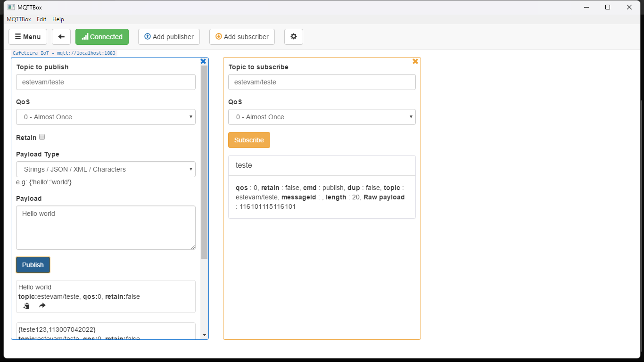The width and height of the screenshot is (644, 362).
Task: Close the subscriber panel with orange X
Action: point(415,61)
